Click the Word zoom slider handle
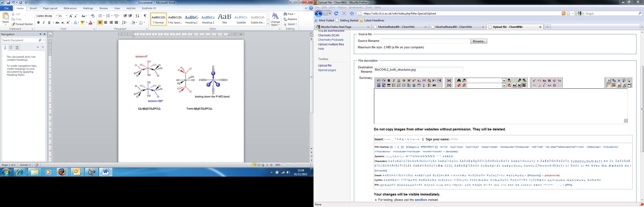 pyautogui.click(x=294, y=165)
